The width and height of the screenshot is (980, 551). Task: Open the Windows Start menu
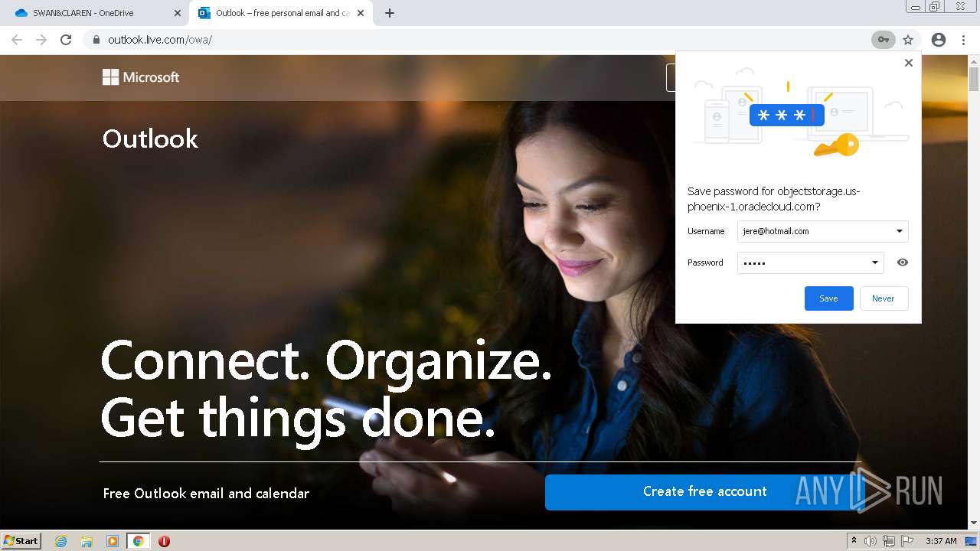[x=21, y=541]
